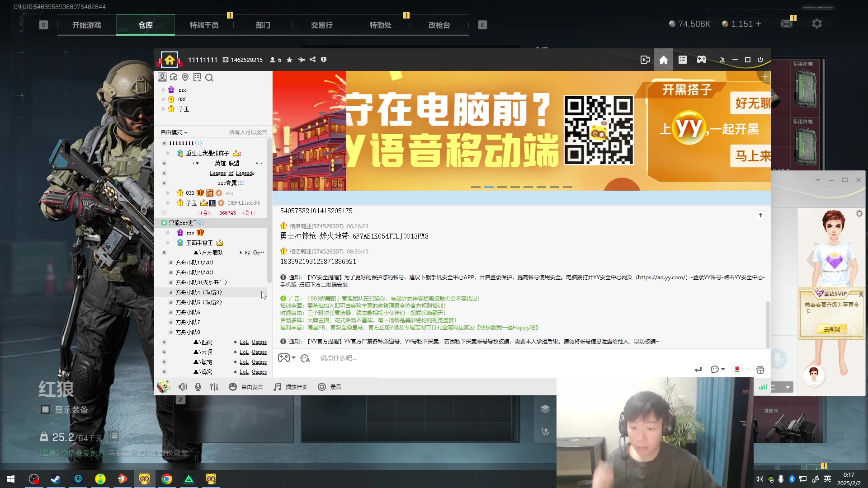
Task: Open the video playback icon in YY header
Action: pos(645,60)
